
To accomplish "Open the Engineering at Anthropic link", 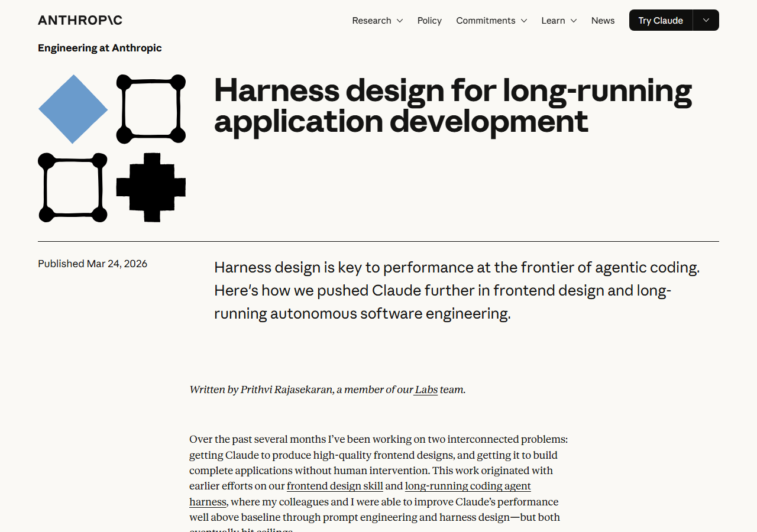I will click(100, 48).
